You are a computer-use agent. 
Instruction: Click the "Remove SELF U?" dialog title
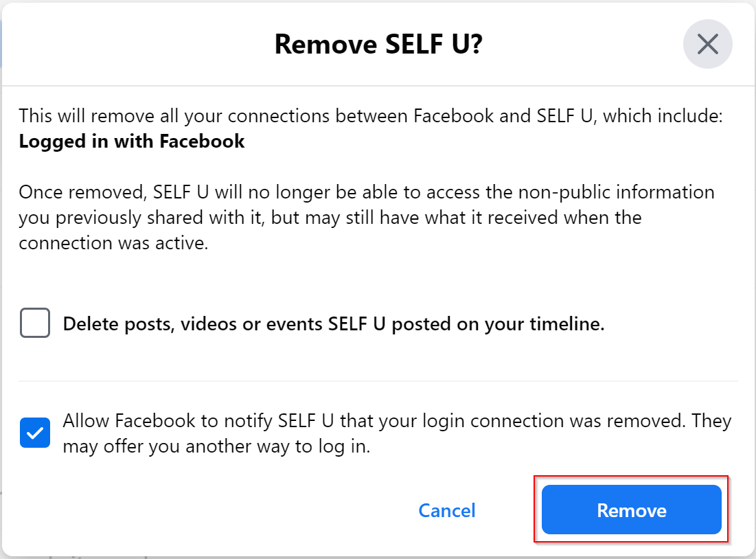pos(378,45)
